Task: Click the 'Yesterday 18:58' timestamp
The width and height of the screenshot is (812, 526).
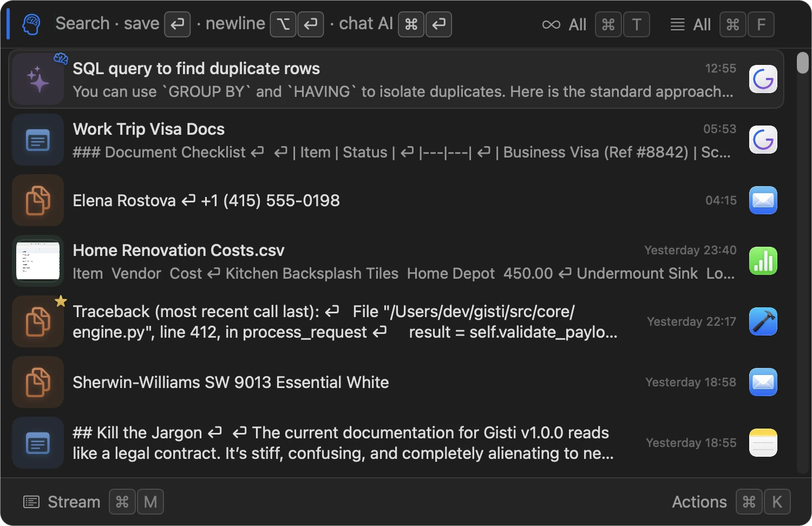Action: point(691,383)
